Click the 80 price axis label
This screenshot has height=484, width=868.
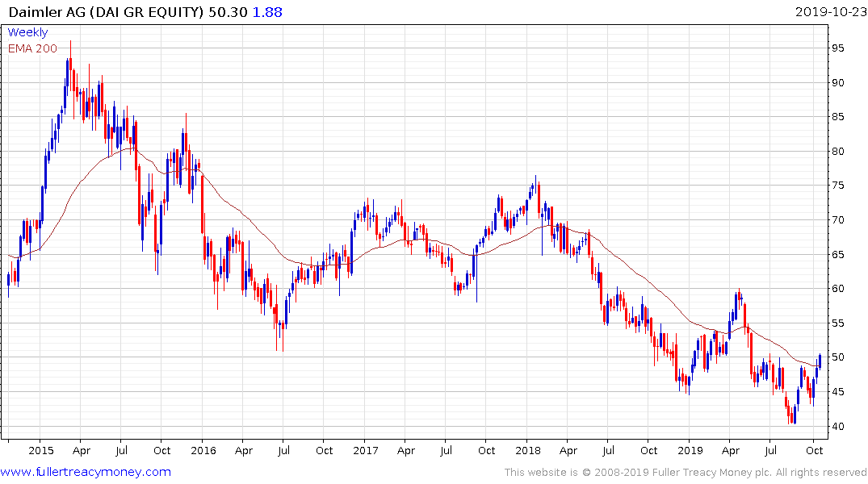837,151
